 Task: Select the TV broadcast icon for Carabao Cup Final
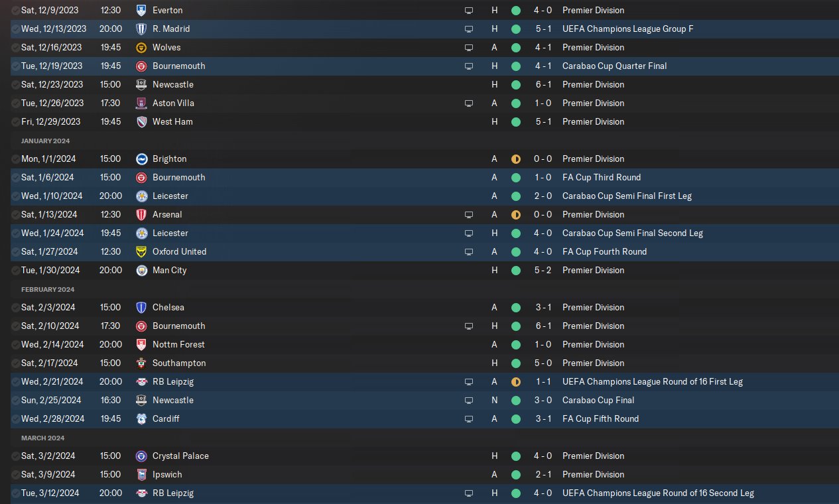coord(469,400)
